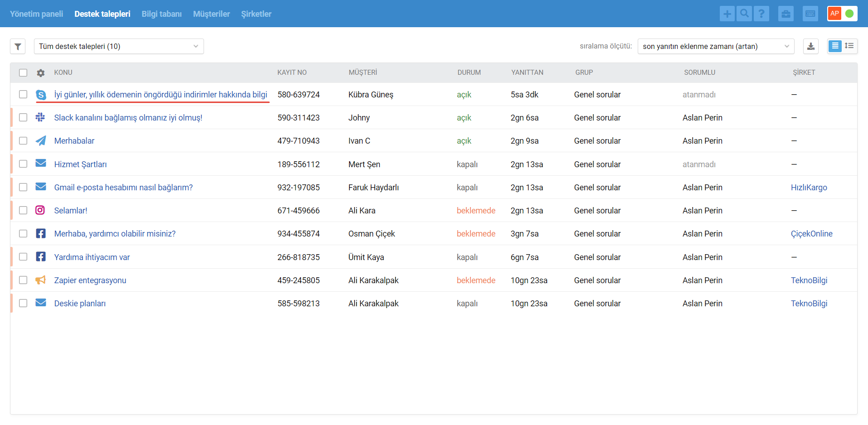Click the keyboard shortcuts icon

point(810,14)
